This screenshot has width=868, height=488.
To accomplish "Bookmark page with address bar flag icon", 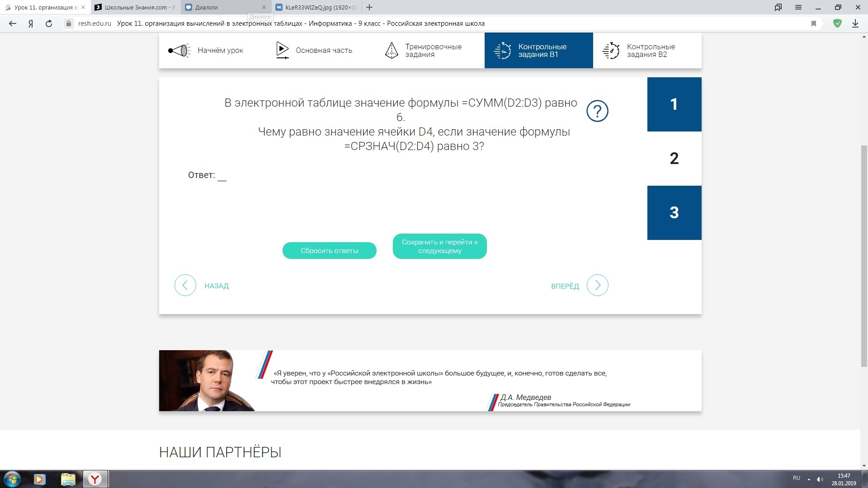I will pyautogui.click(x=813, y=23).
